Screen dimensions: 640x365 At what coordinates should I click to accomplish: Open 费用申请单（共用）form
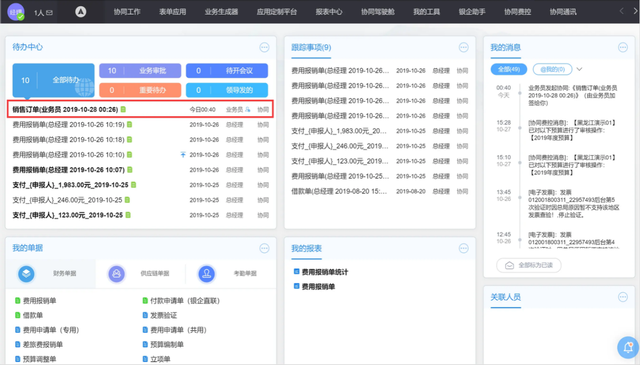click(x=178, y=330)
